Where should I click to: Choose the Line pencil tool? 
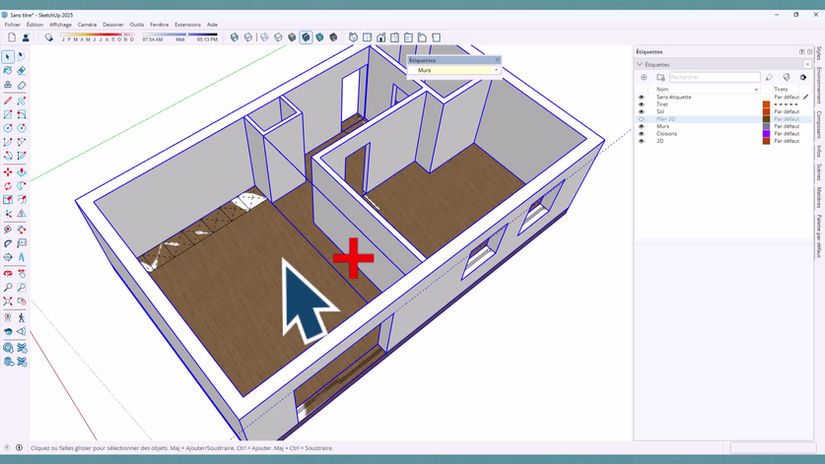[8, 100]
